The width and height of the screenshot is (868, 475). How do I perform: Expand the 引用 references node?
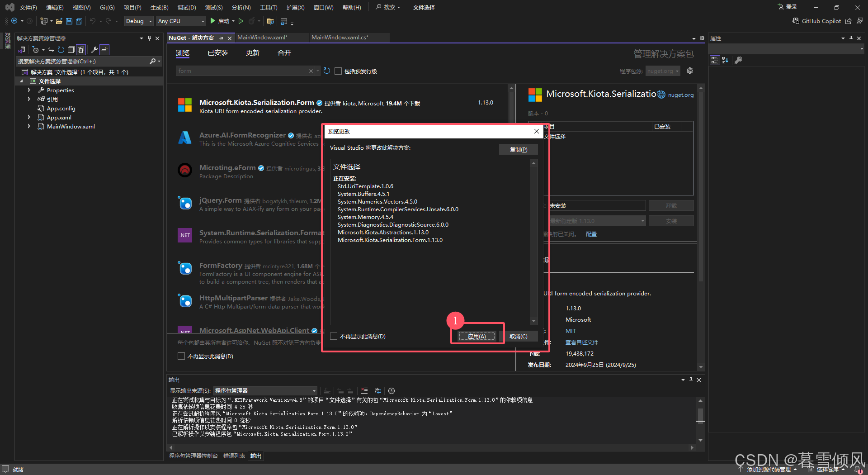pyautogui.click(x=29, y=99)
